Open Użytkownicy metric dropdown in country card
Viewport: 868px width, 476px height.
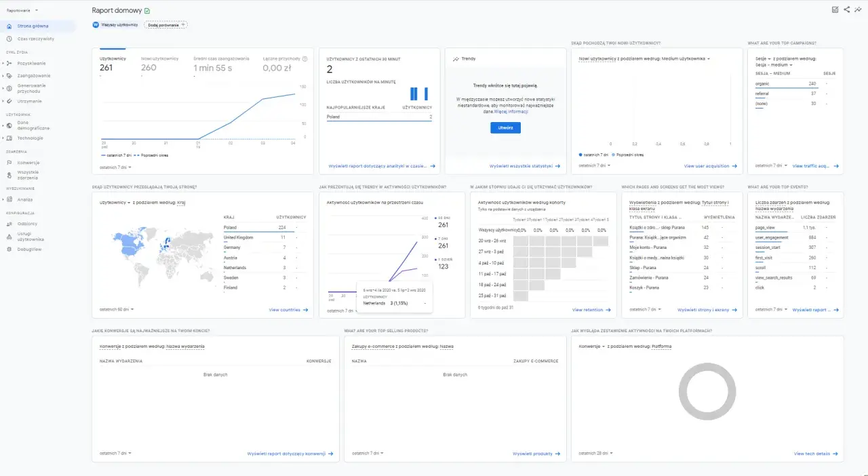pos(115,203)
